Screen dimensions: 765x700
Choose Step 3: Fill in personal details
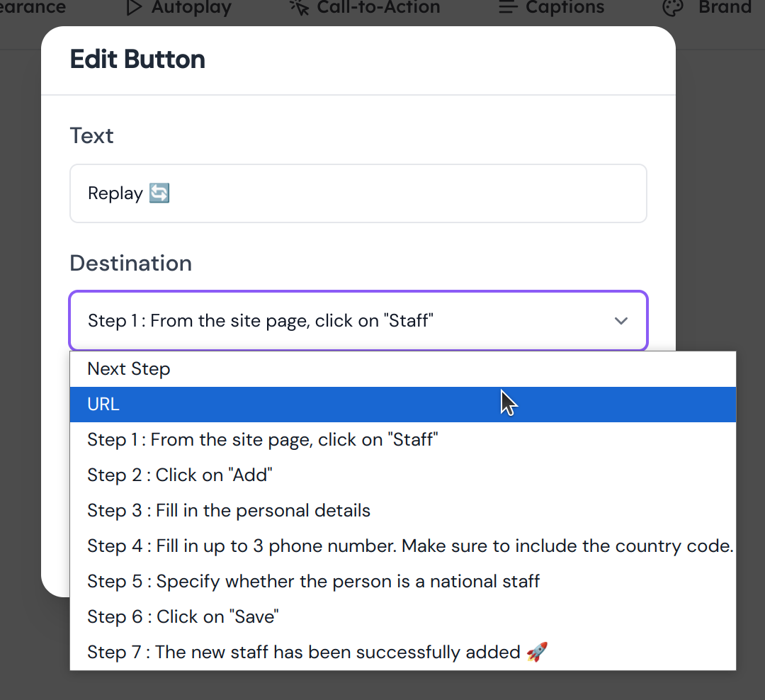(228, 511)
